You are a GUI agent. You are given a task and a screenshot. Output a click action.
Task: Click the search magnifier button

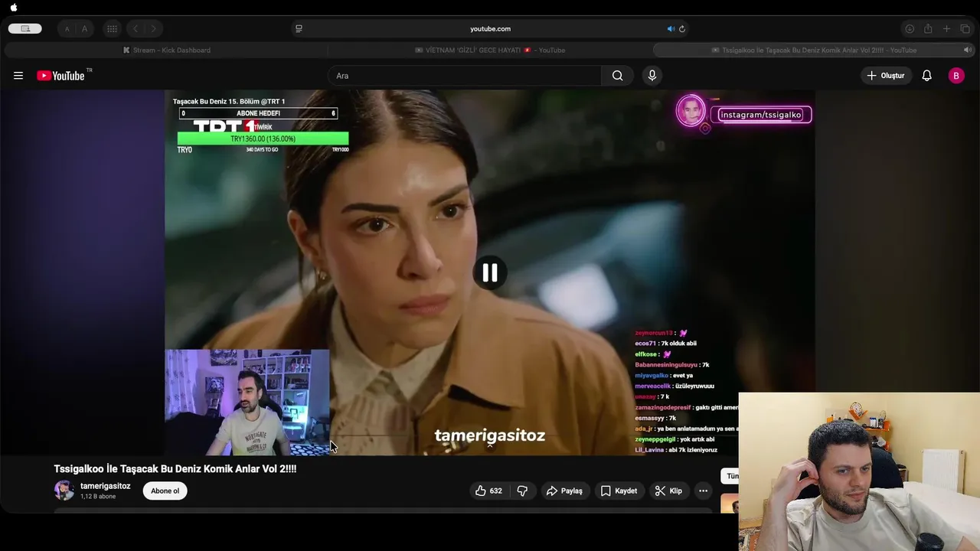click(x=617, y=76)
